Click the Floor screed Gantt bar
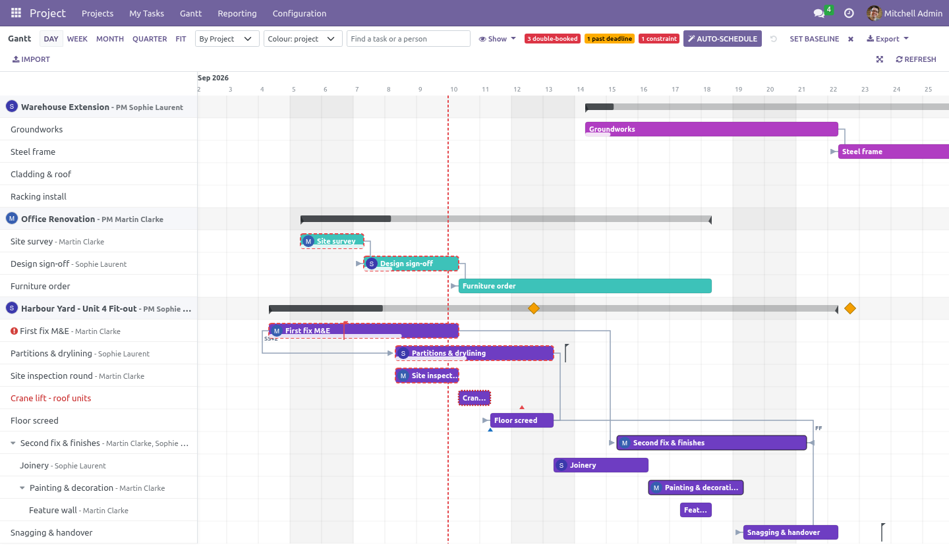The image size is (949, 560). pos(522,420)
